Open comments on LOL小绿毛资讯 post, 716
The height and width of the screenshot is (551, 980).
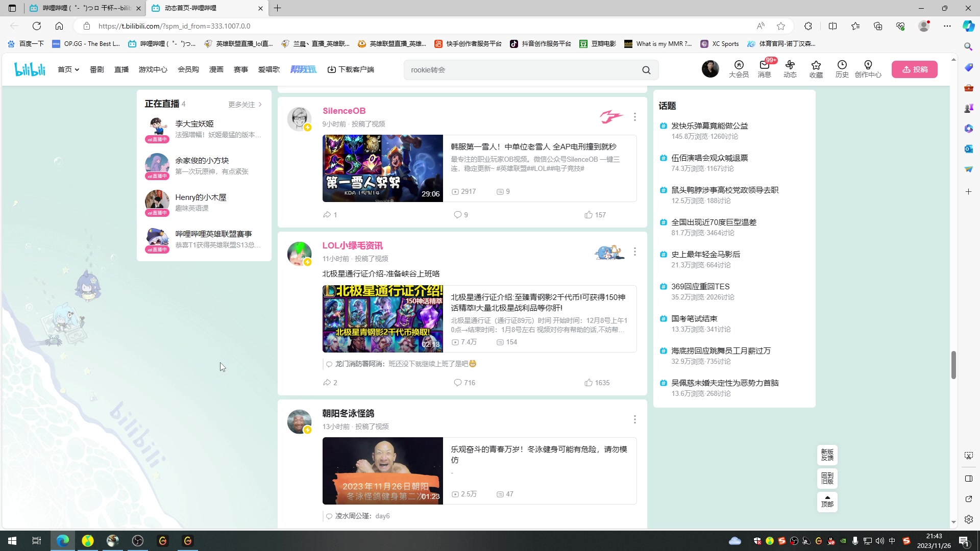(464, 383)
